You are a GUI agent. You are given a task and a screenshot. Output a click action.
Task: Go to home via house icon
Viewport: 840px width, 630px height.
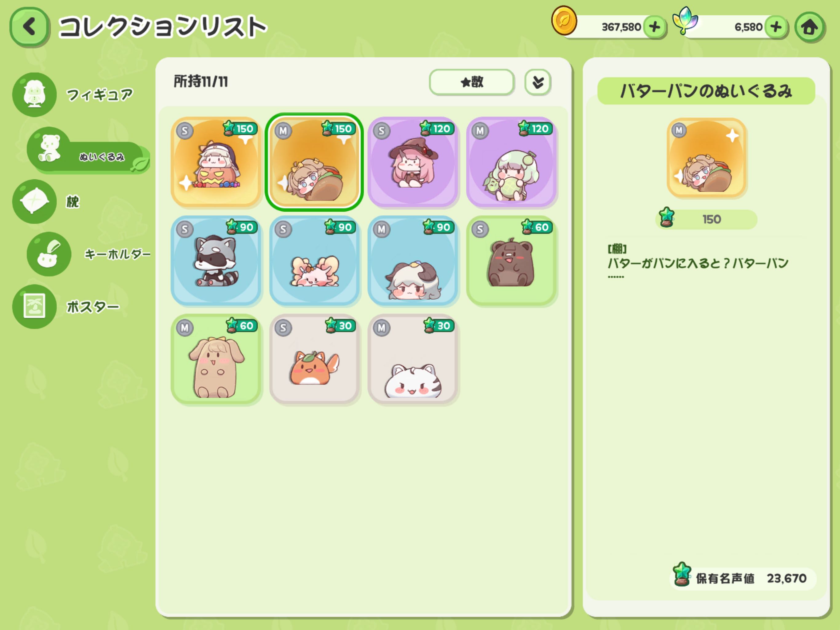(809, 27)
